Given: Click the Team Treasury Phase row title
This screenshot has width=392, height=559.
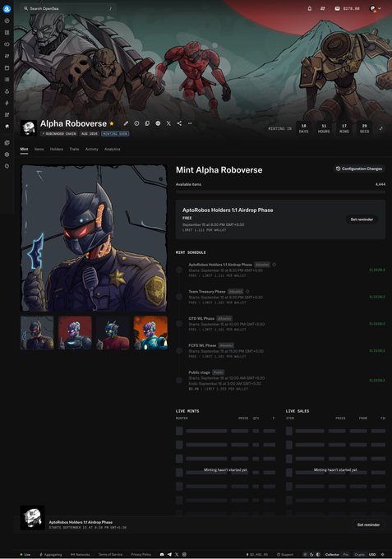Looking at the screenshot, I should click(207, 291).
